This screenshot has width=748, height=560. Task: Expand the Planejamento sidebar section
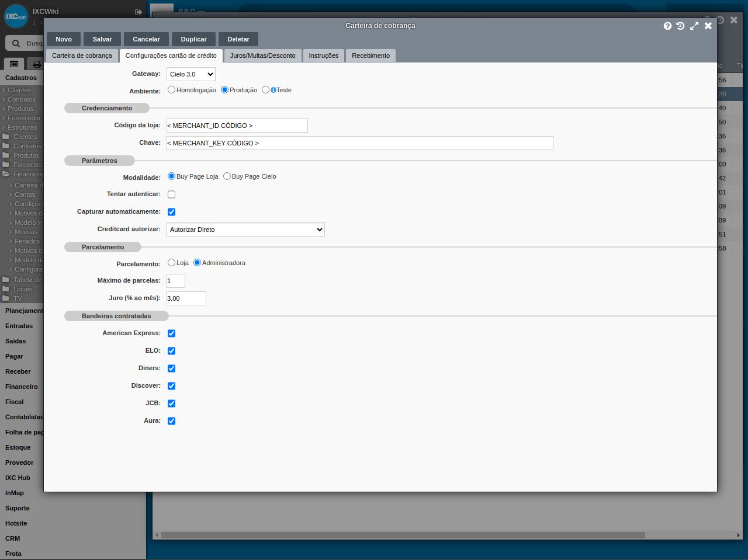pos(24,311)
